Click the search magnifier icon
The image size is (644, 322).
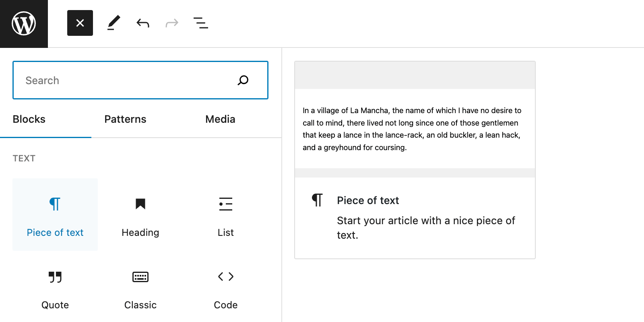243,80
